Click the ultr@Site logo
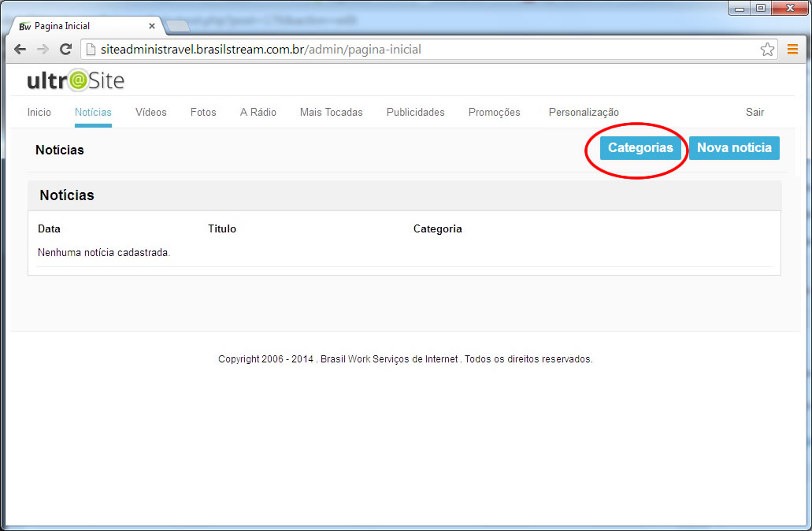The height and width of the screenshot is (531, 812). (x=76, y=80)
